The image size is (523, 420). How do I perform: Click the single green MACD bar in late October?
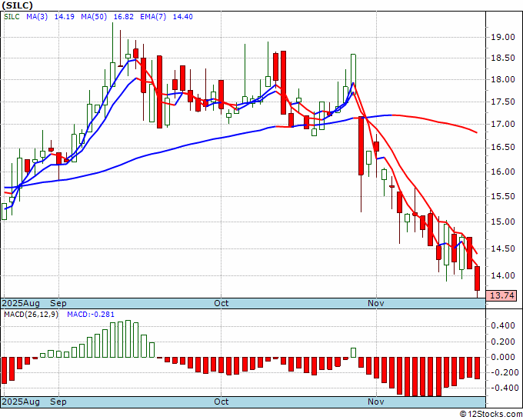353,352
